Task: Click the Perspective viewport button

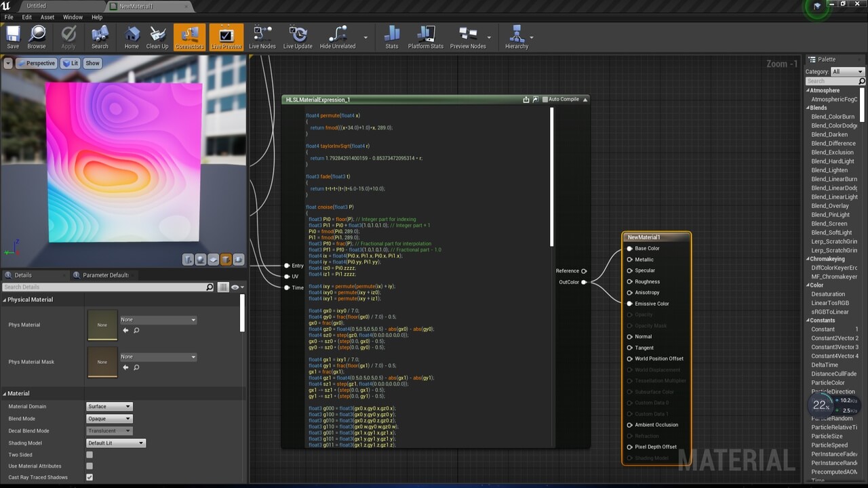Action: 37,63
